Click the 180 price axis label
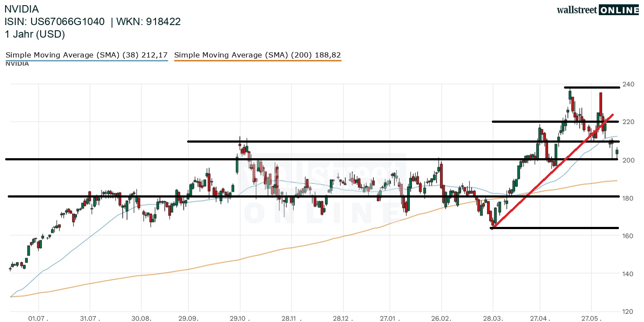 pos(628,198)
